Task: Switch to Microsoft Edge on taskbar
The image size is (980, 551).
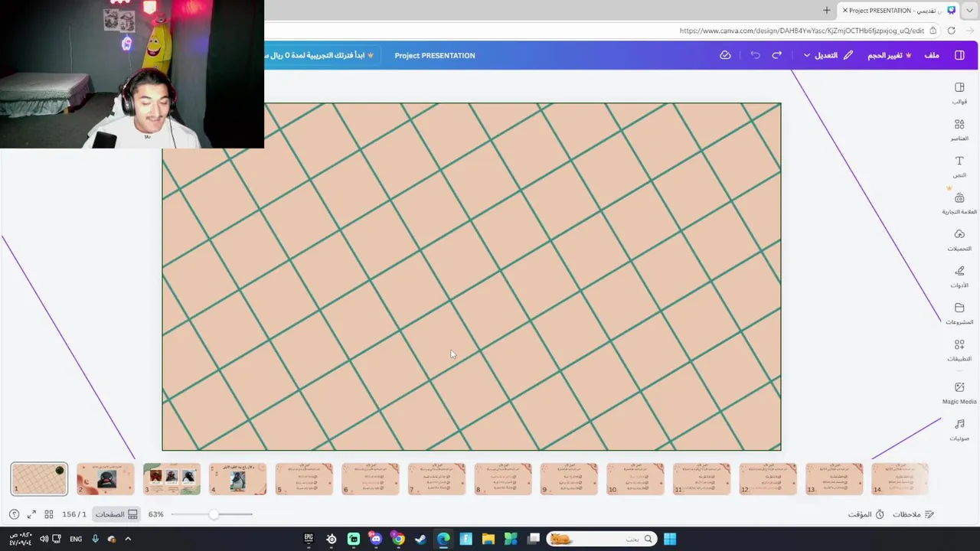Action: [443, 539]
